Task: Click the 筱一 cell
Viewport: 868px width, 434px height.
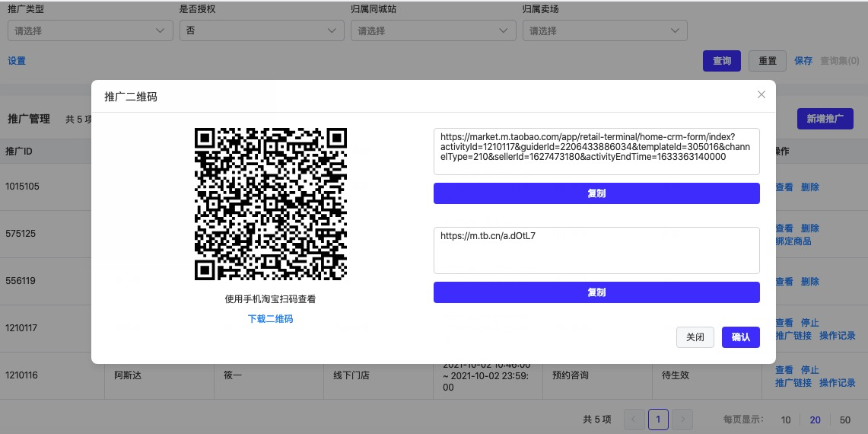Action: pyautogui.click(x=233, y=375)
